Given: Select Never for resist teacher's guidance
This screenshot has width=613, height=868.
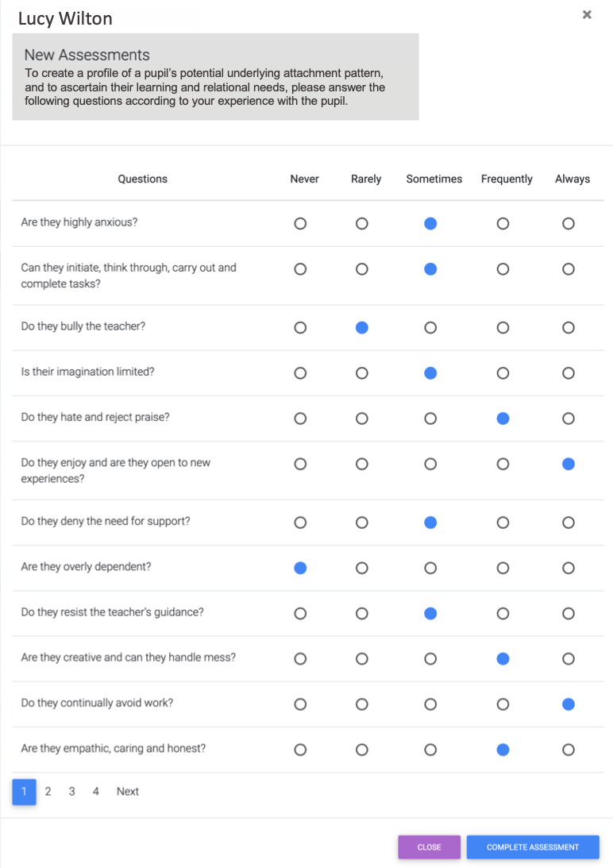Looking at the screenshot, I should point(300,613).
